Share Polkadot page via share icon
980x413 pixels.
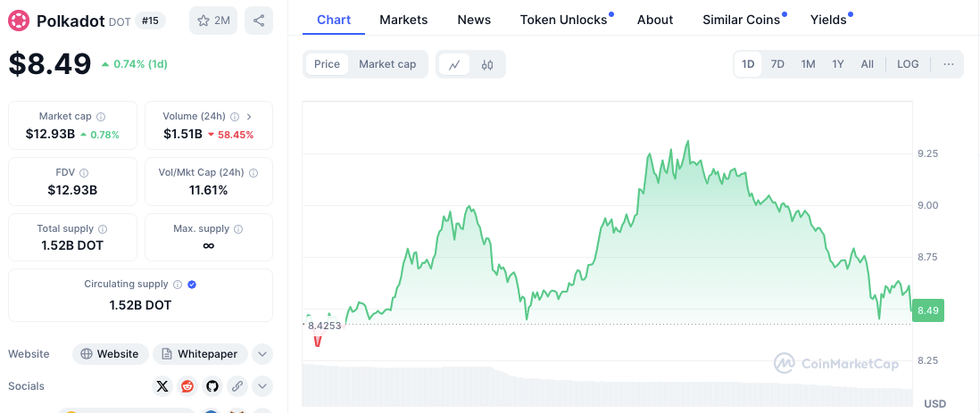[258, 20]
